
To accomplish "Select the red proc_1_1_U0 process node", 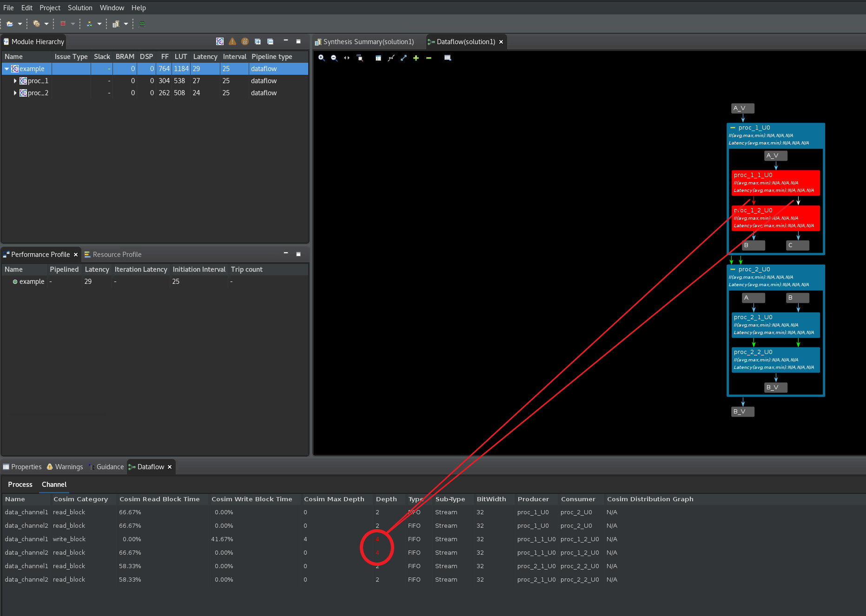I will (776, 183).
